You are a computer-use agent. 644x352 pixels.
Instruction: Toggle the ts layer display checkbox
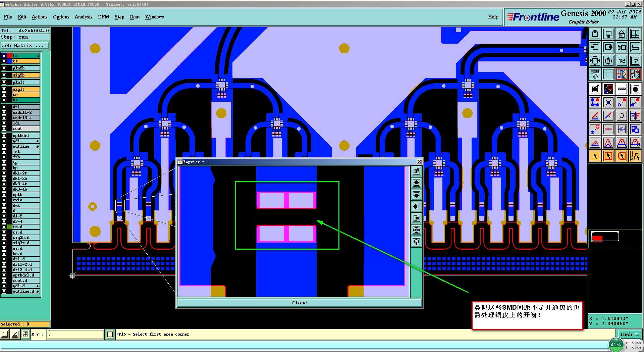(x=4, y=56)
